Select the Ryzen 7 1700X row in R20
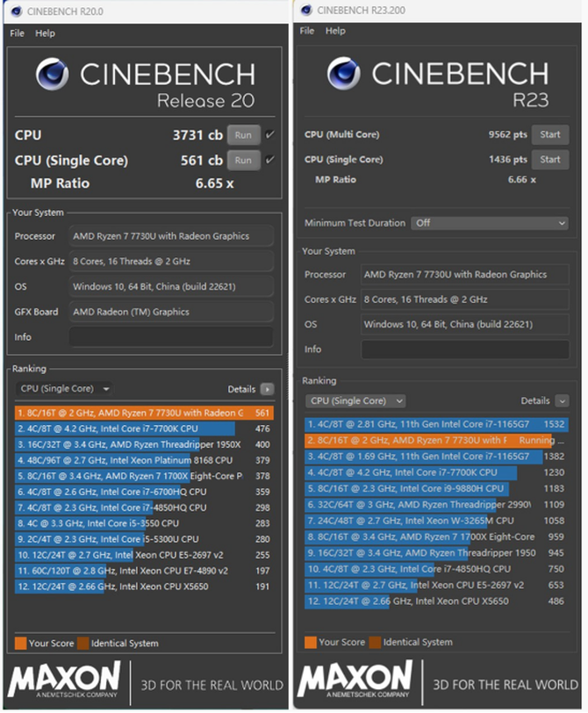Screen dimensions: 588x713 pyautogui.click(x=144, y=476)
